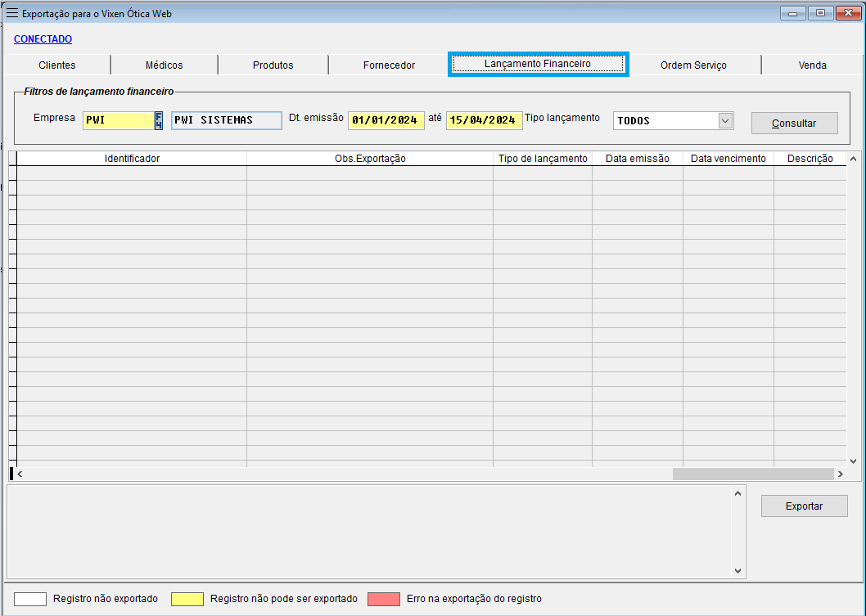The width and height of the screenshot is (866, 616).
Task: Open the Ordem Serviço tab
Action: click(693, 65)
